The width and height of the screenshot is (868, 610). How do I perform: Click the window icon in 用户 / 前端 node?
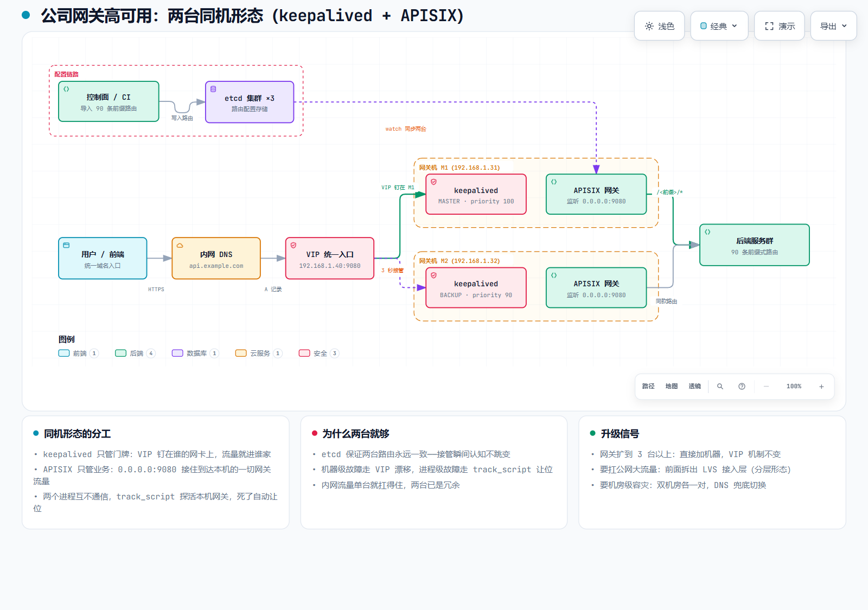(66, 245)
